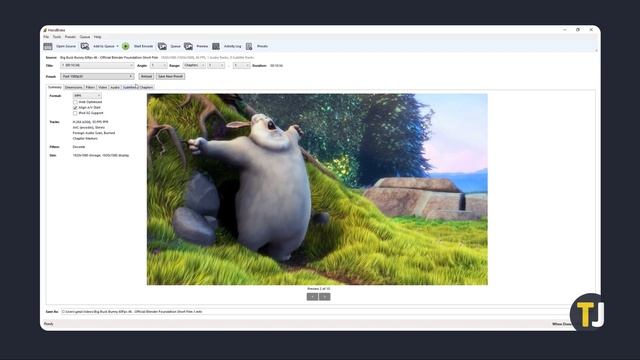Click the Foreign Audio Scan, Burned track text

point(94,133)
